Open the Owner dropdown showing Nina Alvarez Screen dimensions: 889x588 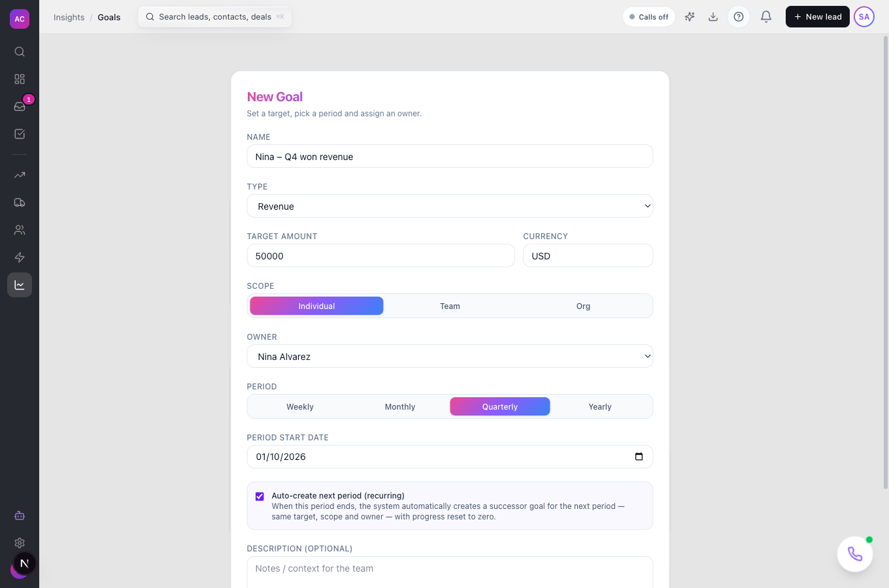(x=450, y=356)
